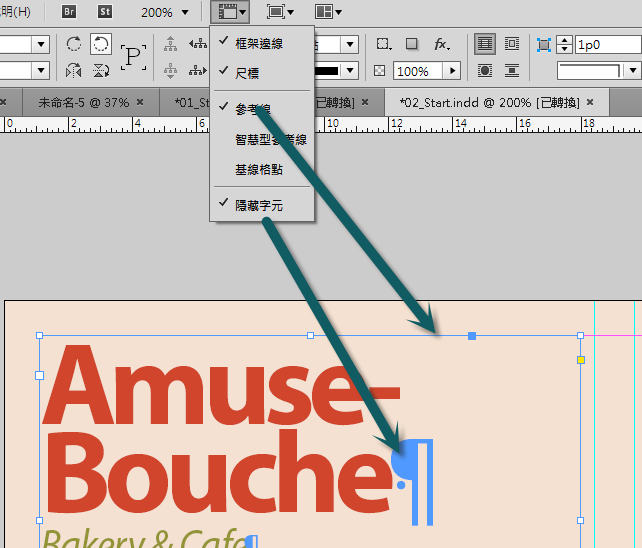The width and height of the screenshot is (642, 548).
Task: Click the St Adobe Stock icon
Action: pyautogui.click(x=106, y=12)
